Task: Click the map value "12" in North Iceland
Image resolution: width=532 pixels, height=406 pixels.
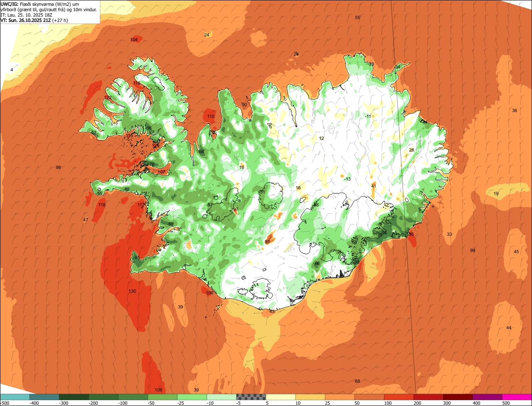Action: click(321, 138)
